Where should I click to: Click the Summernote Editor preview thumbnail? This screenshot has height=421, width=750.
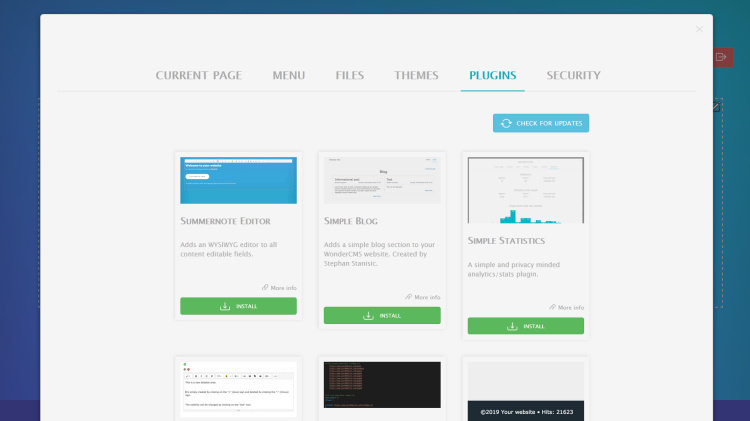tap(238, 180)
